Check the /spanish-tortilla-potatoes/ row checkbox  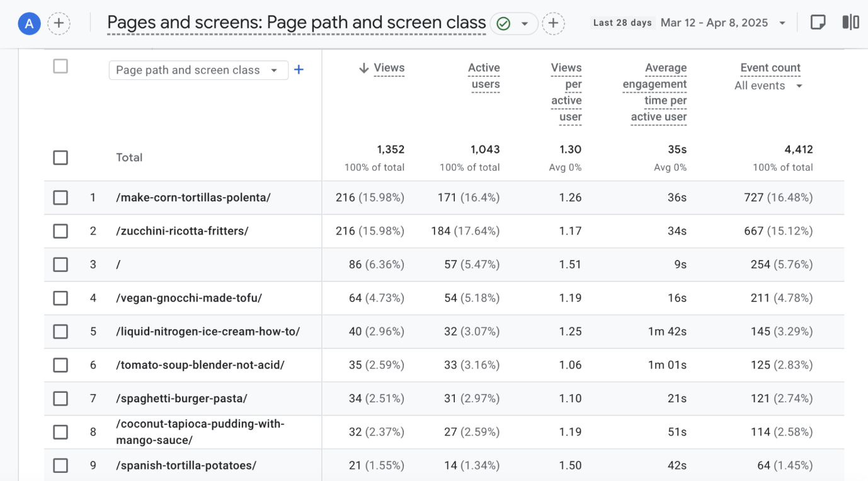coord(60,466)
